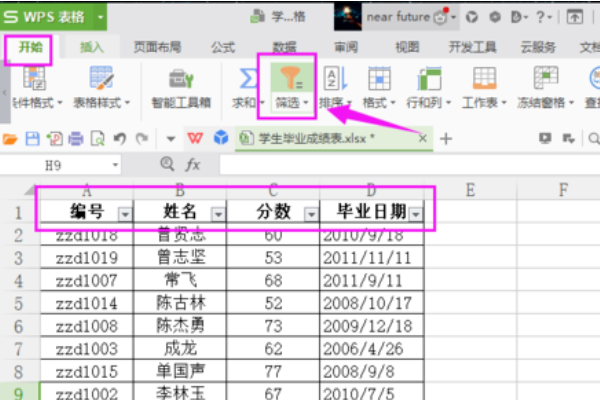Open the 开发工具 tab
Screen dimensions: 600x400
coord(473,47)
